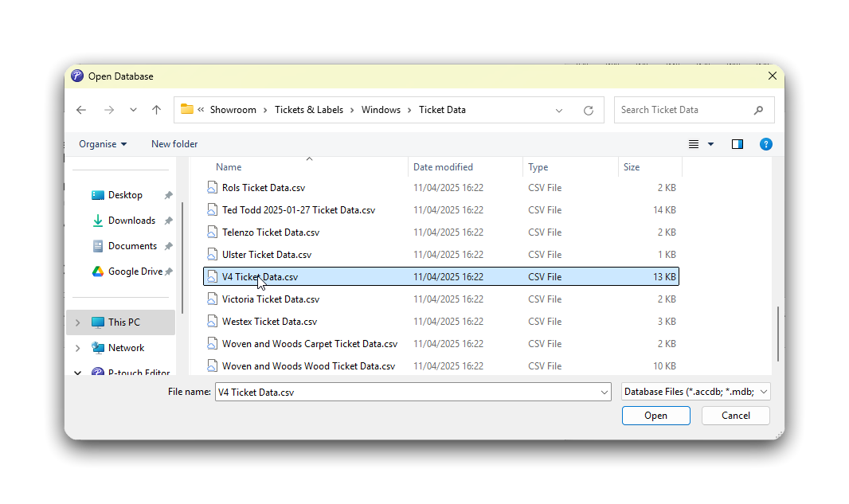Toggle the preview pane icon
Image resolution: width=849 pixels, height=504 pixels.
(x=737, y=144)
